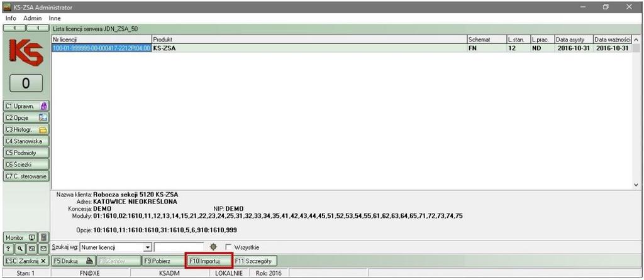The image size is (644, 280).
Task: Open the Monitor button
Action: (21, 237)
